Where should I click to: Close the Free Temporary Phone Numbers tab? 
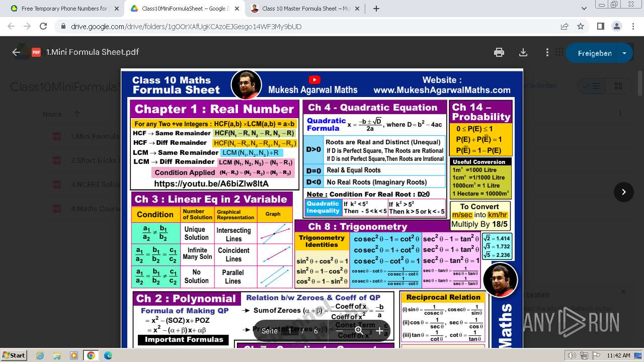coord(116,9)
